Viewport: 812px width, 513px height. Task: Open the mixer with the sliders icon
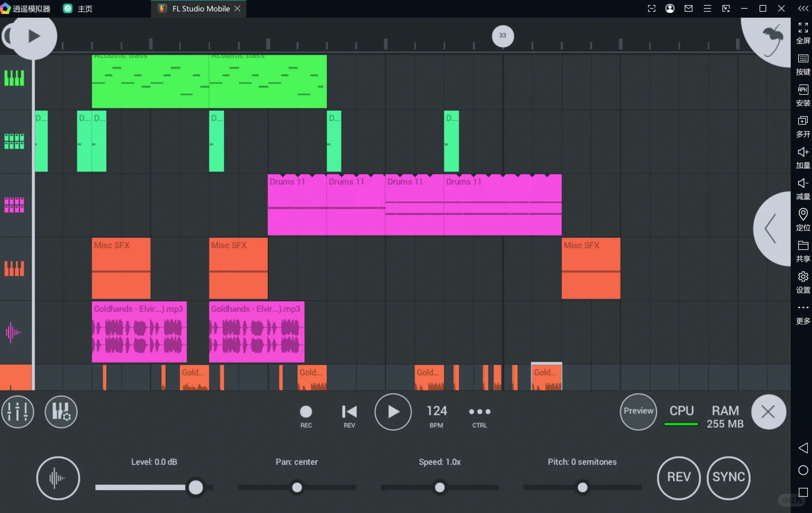(x=17, y=411)
